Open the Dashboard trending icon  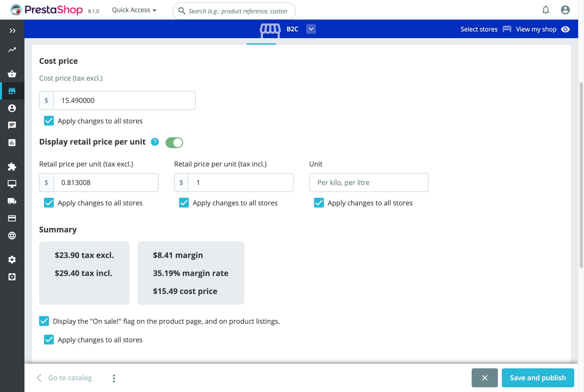tap(12, 50)
